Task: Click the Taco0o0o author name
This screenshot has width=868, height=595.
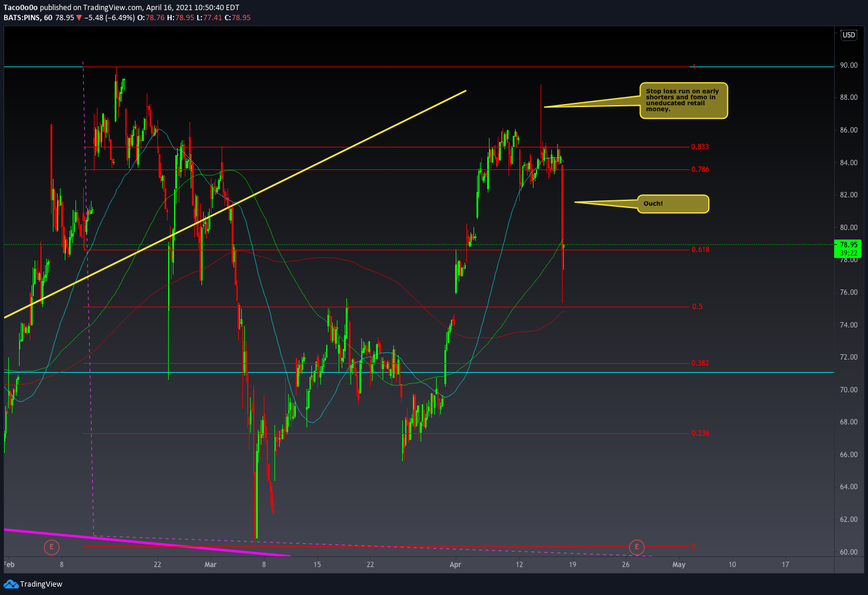Action: click(20, 8)
